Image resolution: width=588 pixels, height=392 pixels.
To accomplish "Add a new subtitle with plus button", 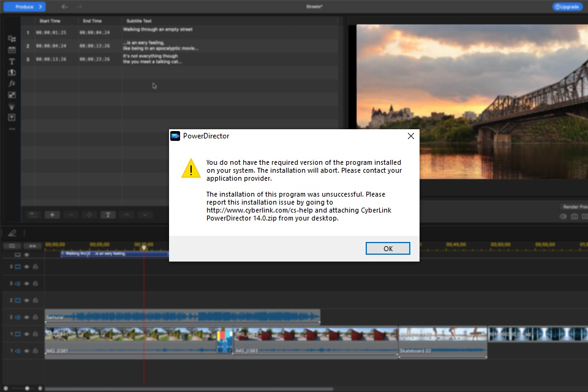I will click(52, 214).
